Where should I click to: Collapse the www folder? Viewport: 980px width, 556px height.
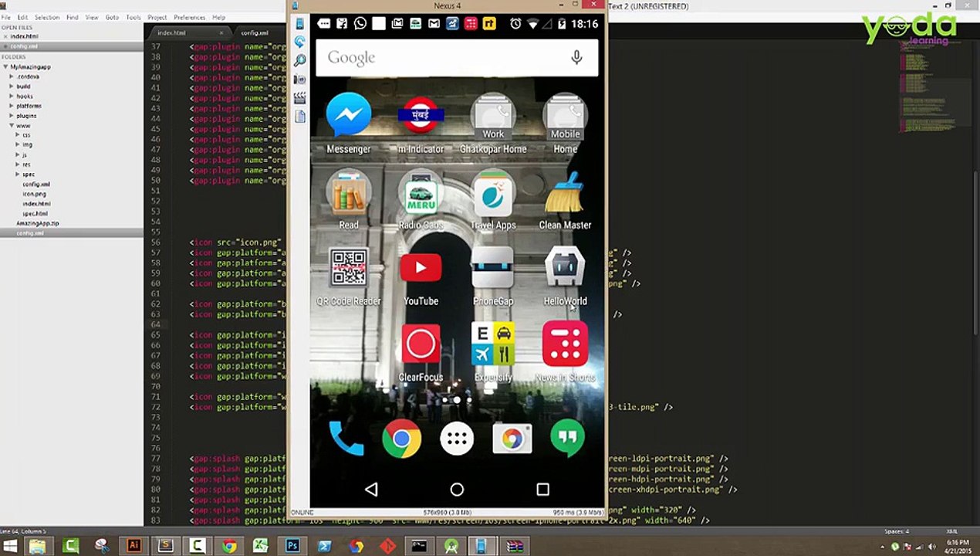coord(12,126)
